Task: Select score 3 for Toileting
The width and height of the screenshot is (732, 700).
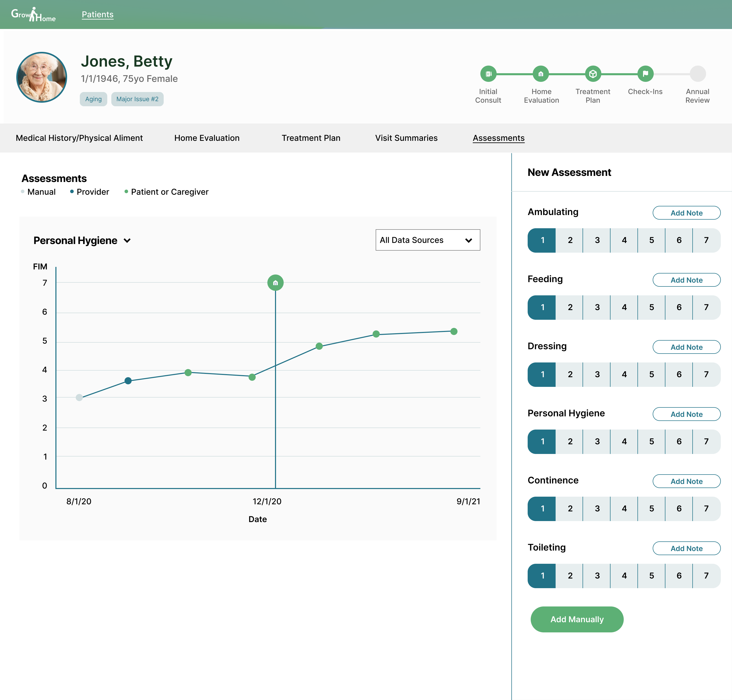Action: [597, 576]
